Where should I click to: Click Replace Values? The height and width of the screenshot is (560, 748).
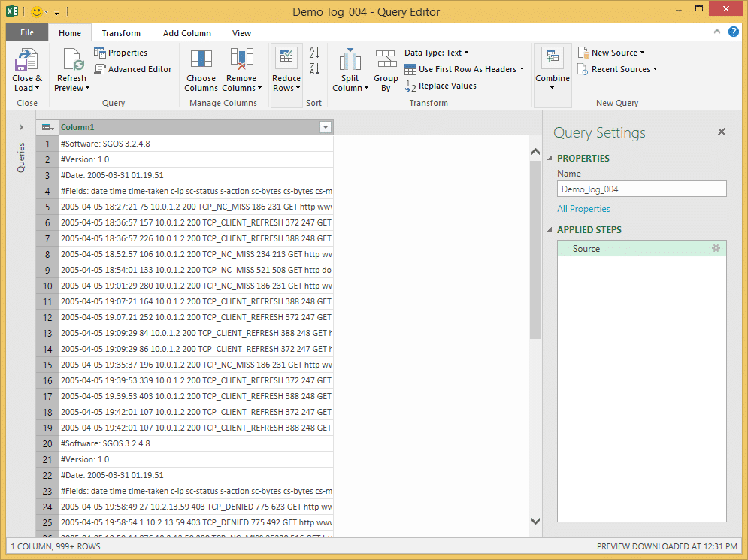pos(441,86)
